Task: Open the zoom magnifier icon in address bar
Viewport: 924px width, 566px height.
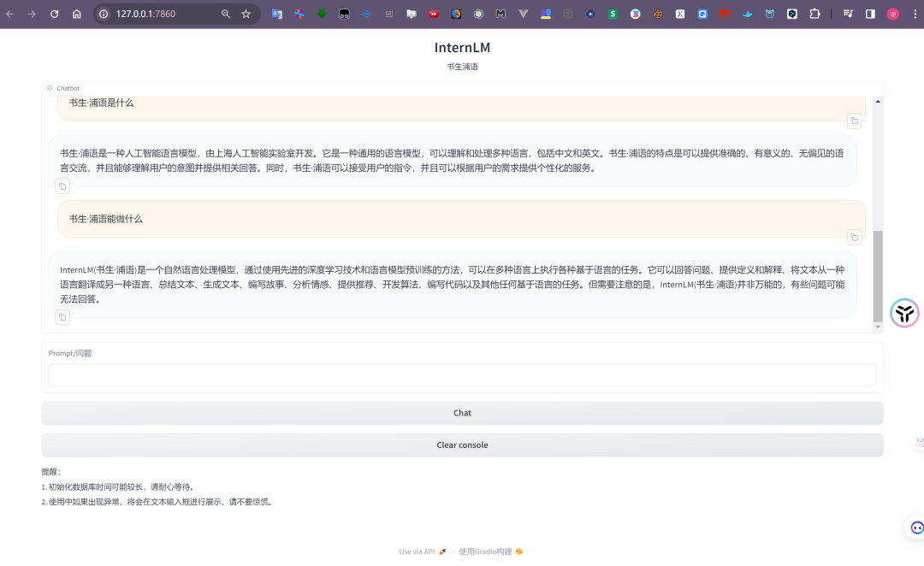Action: tap(226, 14)
